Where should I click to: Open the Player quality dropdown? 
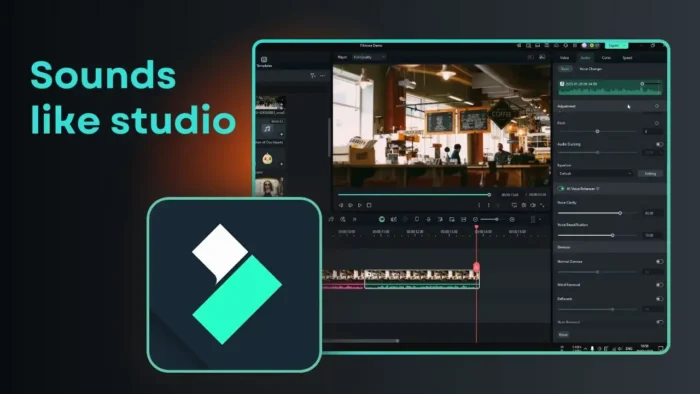[x=369, y=57]
